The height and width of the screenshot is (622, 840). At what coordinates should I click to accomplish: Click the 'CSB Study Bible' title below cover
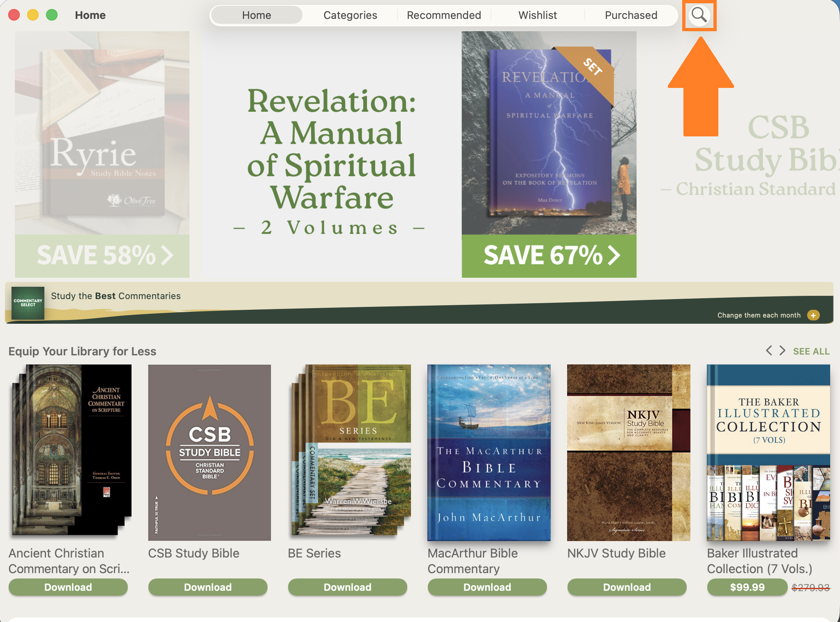194,553
